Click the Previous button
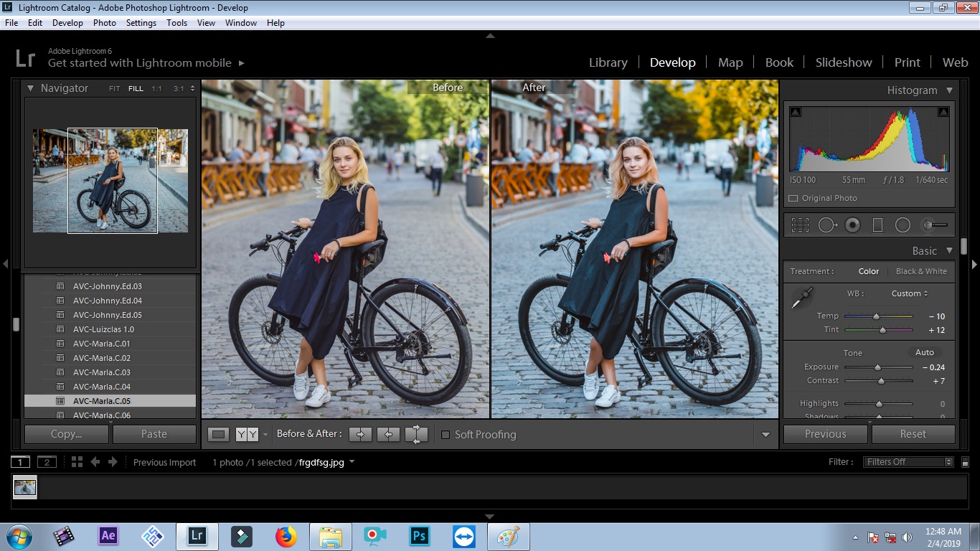 click(x=826, y=434)
